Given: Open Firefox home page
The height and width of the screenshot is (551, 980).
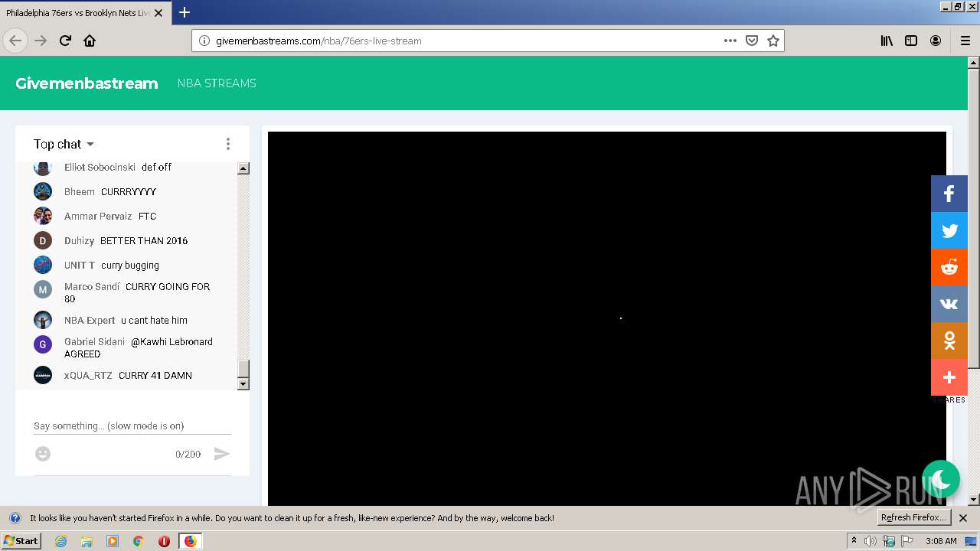Looking at the screenshot, I should click(x=90, y=41).
